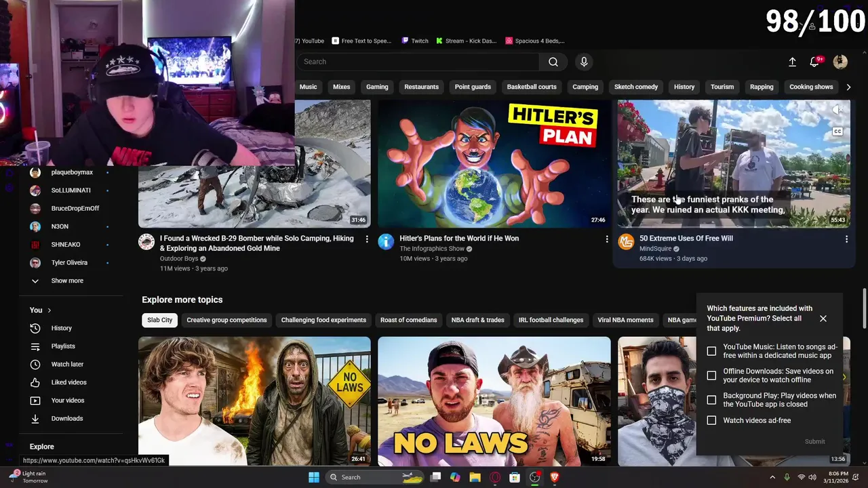Open the notifications bell

(x=815, y=62)
